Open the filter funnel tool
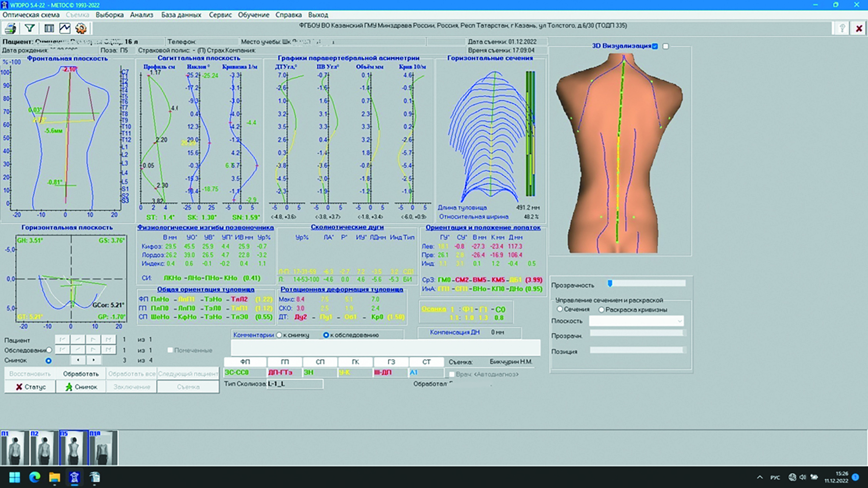This screenshot has width=868, height=488. (29, 29)
